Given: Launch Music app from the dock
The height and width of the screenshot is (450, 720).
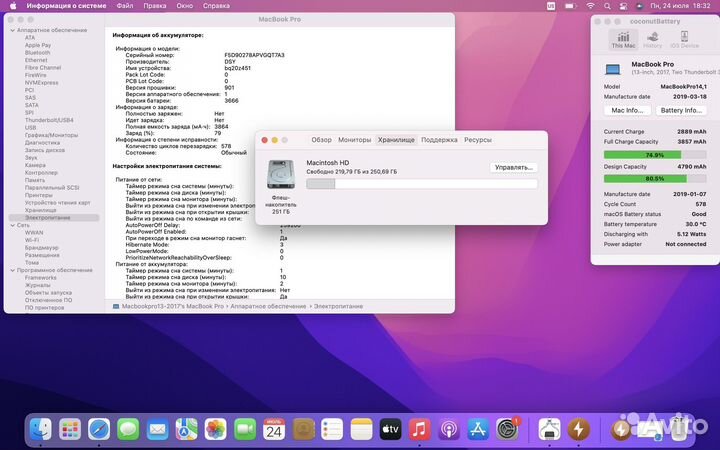Looking at the screenshot, I should click(x=420, y=429).
